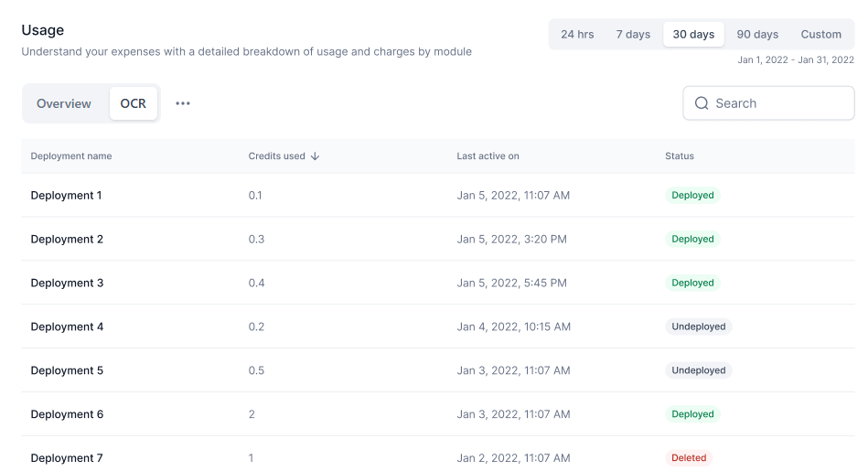Click the Undeployed badge for Deployment 5
868x471 pixels.
(699, 370)
